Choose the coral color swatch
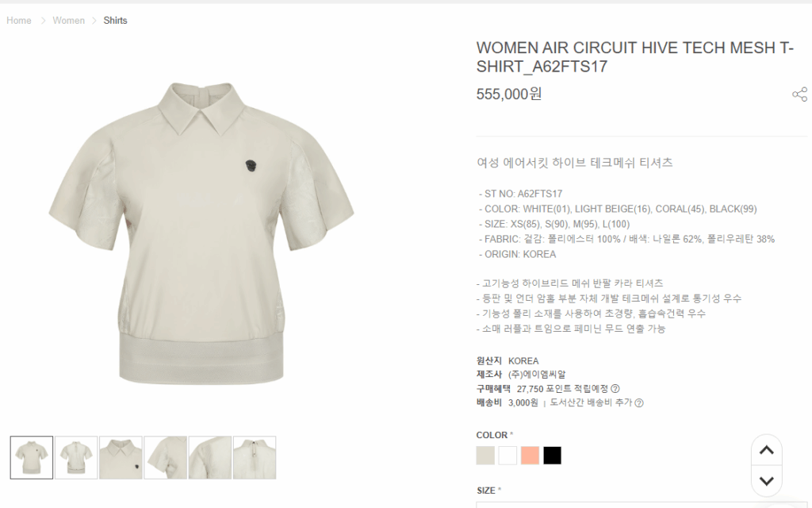The width and height of the screenshot is (812, 508). (x=530, y=455)
